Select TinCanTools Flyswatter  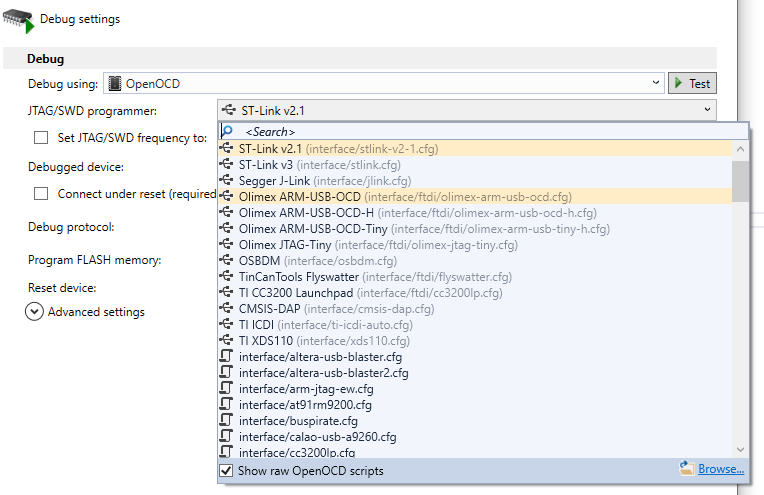tap(475, 277)
